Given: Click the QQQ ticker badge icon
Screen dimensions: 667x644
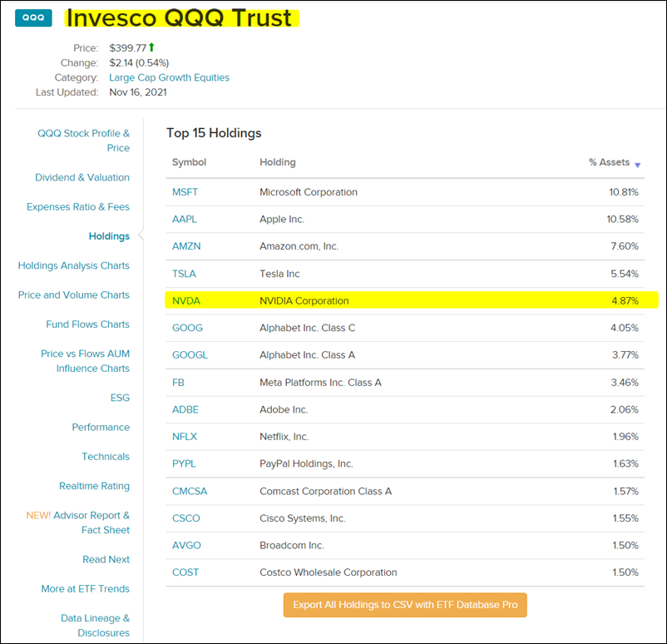Looking at the screenshot, I should (33, 17).
